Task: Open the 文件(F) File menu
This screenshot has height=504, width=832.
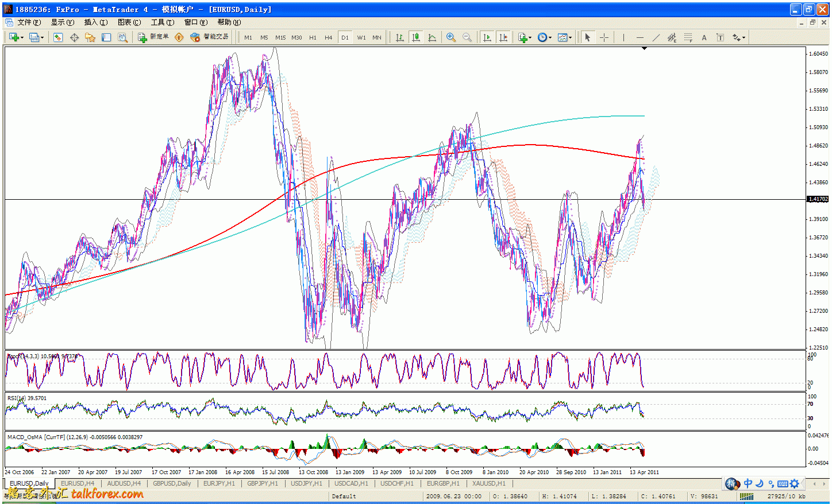Action: coord(29,22)
